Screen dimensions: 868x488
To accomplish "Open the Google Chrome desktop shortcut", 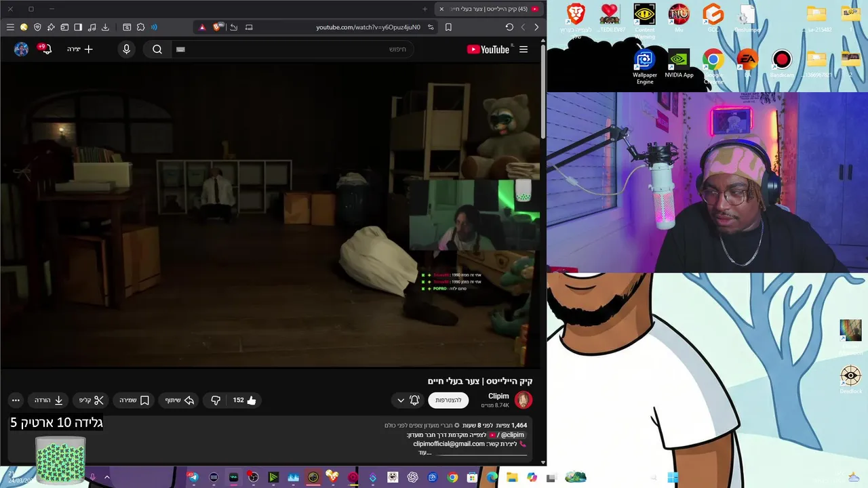I will tap(713, 66).
